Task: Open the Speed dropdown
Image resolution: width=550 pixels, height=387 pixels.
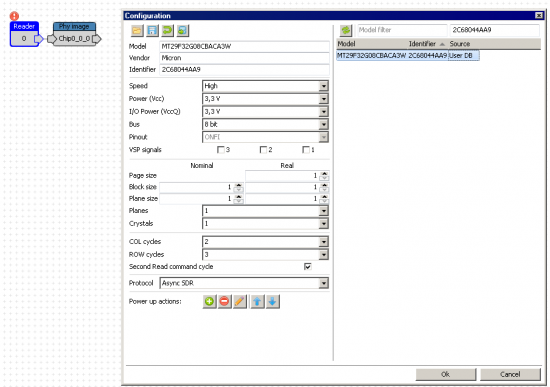Action: [324, 86]
